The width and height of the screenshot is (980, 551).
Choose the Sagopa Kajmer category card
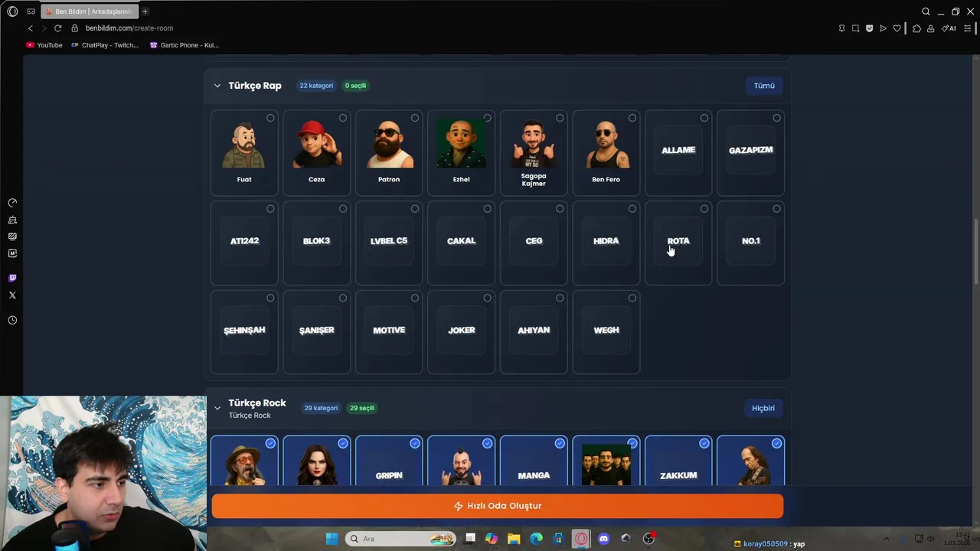pos(534,153)
